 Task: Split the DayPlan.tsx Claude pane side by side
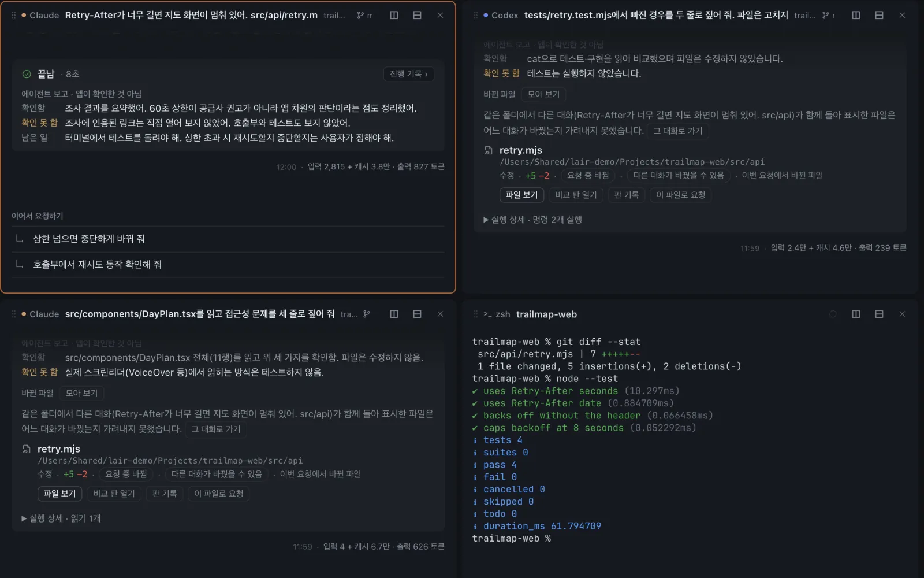(394, 314)
